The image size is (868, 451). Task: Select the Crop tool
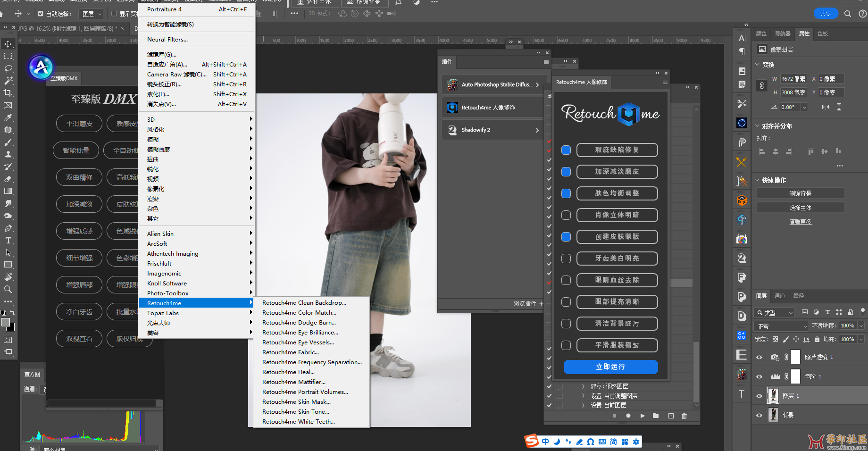tap(8, 93)
